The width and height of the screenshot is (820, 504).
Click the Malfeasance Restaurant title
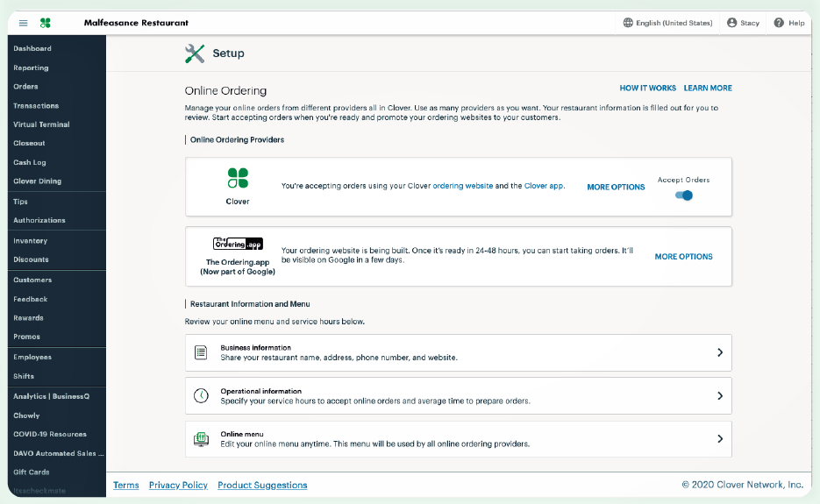click(136, 23)
